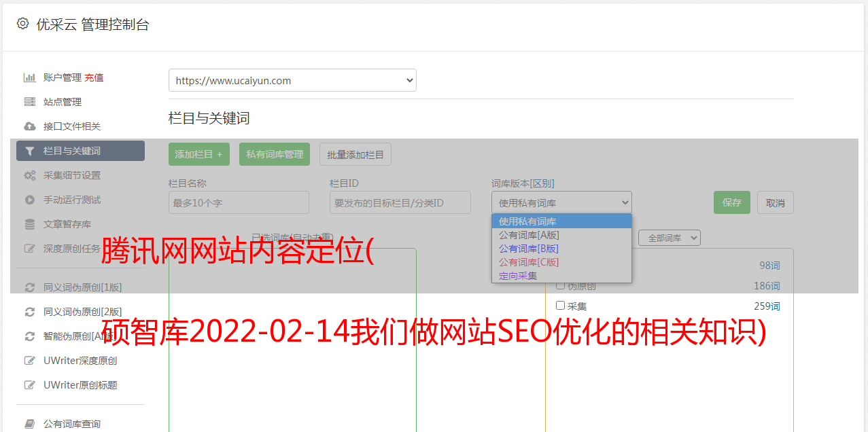Click the play circle icon for 手动运行测试
This screenshot has height=432, width=868.
[30, 200]
